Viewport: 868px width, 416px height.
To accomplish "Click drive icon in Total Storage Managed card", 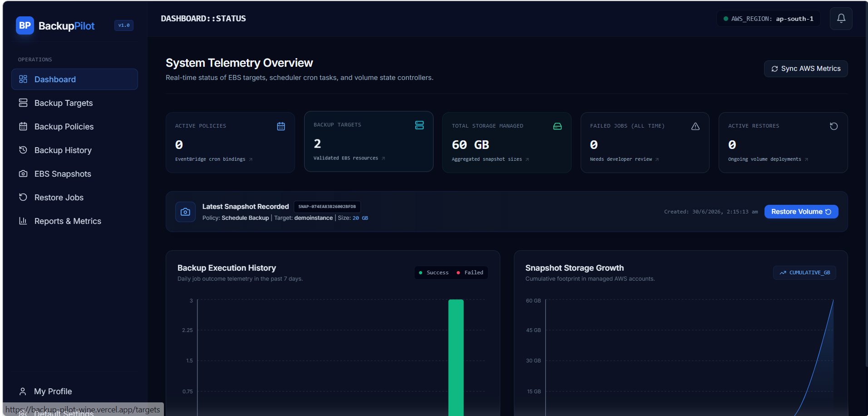I will 557,126.
